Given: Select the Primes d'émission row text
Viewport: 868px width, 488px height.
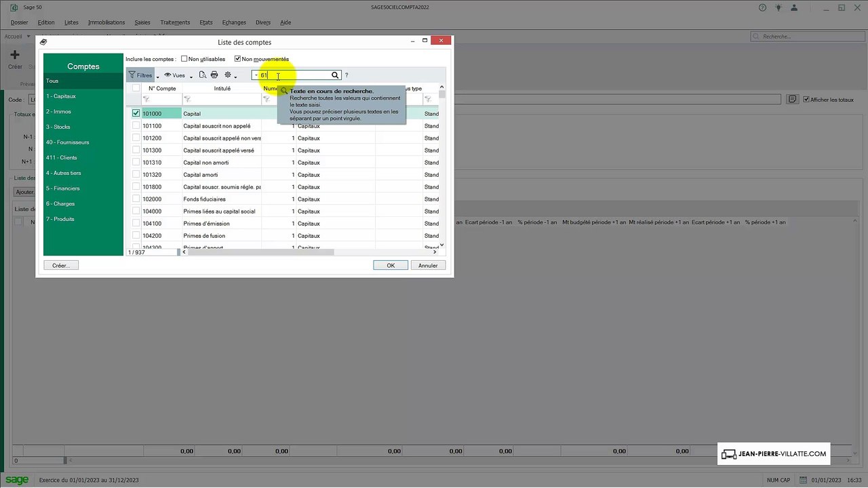Looking at the screenshot, I should [206, 223].
